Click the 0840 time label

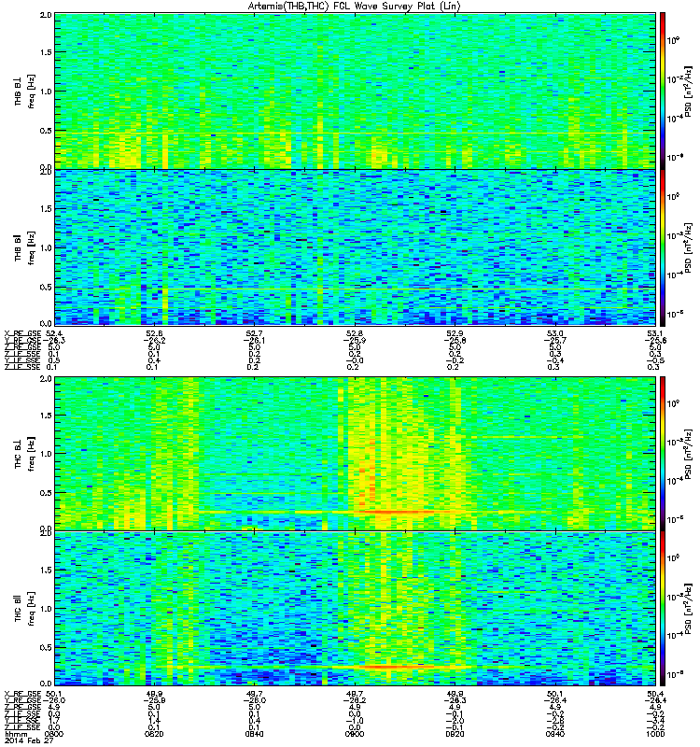[x=254, y=734]
